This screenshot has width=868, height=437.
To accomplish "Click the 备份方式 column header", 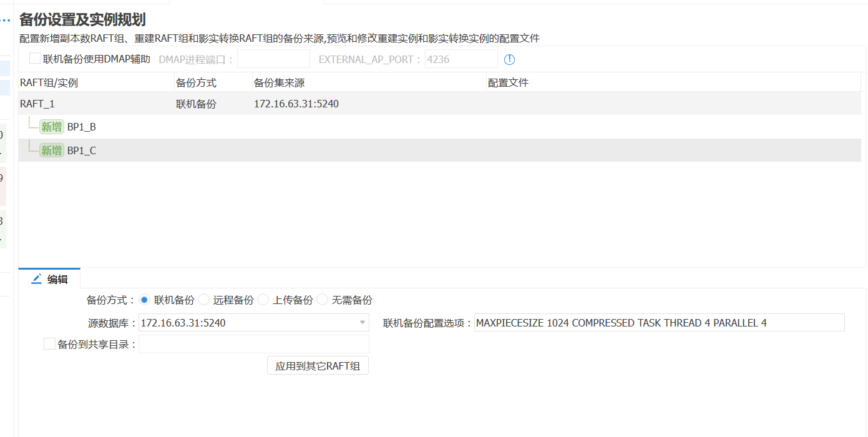I will tap(213, 82).
